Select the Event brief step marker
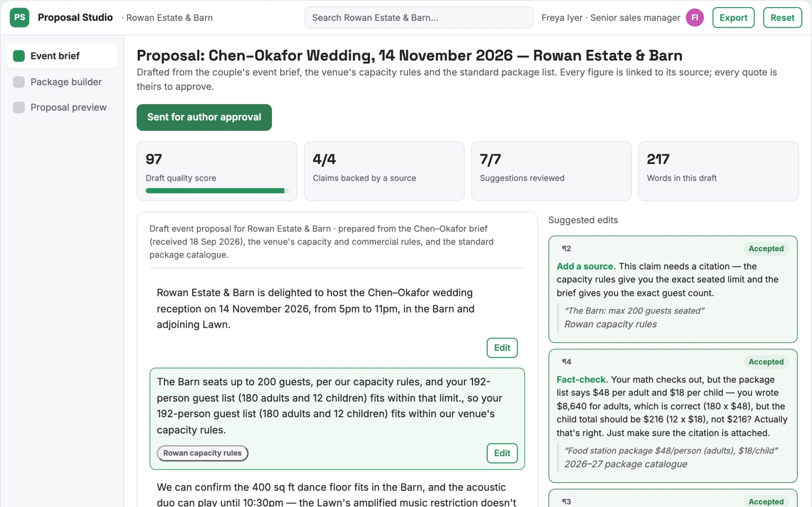812x507 pixels. click(x=19, y=56)
